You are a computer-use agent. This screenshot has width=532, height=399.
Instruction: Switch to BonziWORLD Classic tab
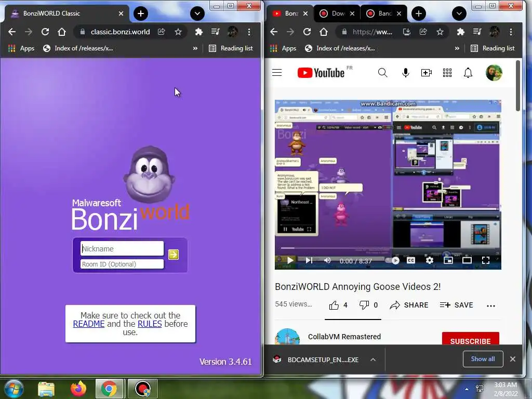point(64,14)
